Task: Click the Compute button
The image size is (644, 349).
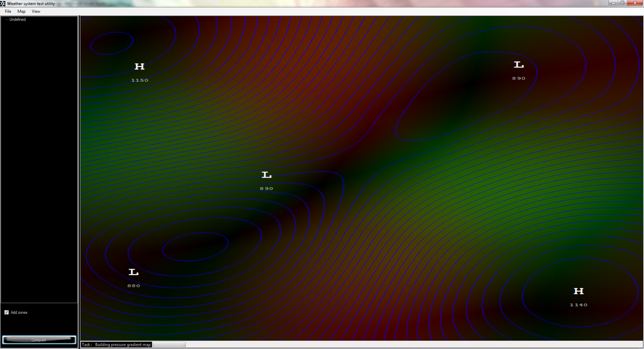Action: [x=39, y=340]
